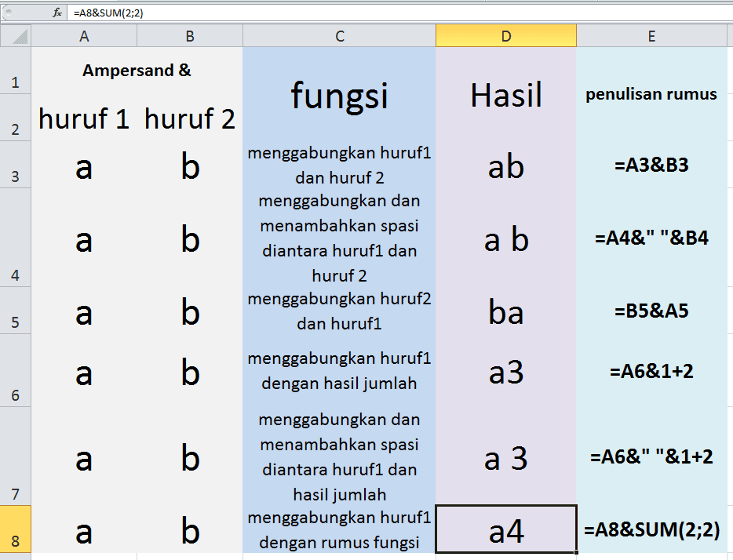The image size is (733, 560).
Task: Click the result cell 'a3'
Action: click(x=506, y=370)
